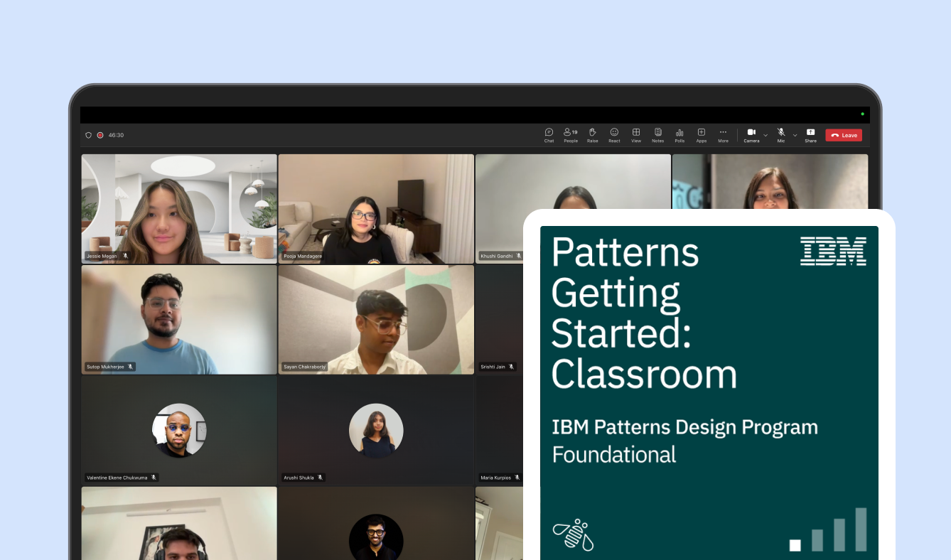Click muted mic icon beside Maria Kurpios
Screen dimensions: 951x560
pyautogui.click(x=517, y=478)
